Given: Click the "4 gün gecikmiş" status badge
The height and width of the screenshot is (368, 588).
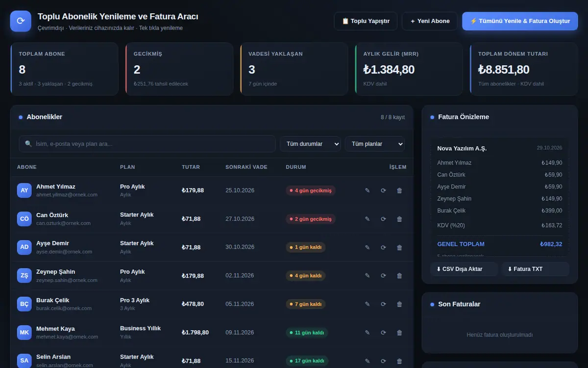Looking at the screenshot, I should [x=311, y=190].
